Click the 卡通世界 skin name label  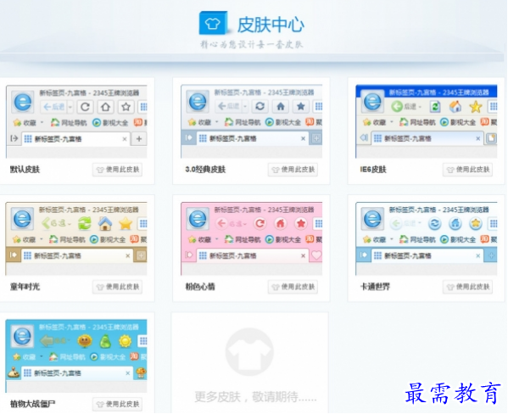pos(375,287)
